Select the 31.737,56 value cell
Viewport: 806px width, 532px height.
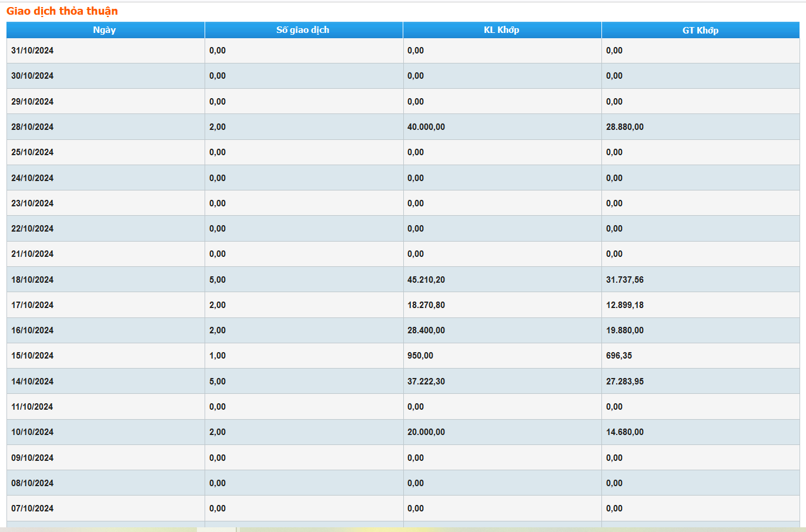[x=625, y=280]
